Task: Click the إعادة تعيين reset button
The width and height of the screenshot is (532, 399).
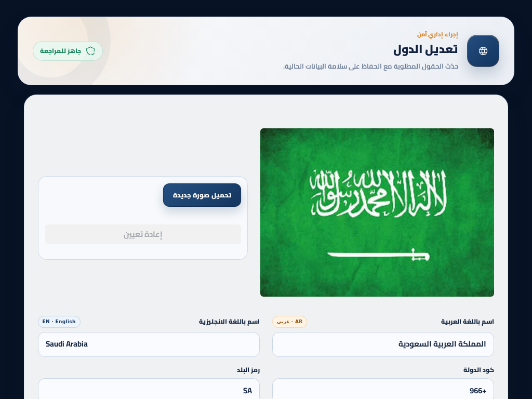Action: click(143, 234)
